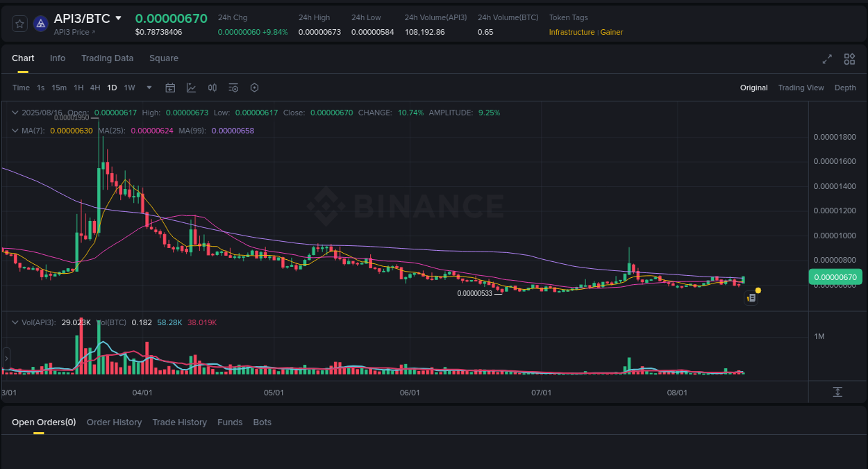Open the date range picker calendar icon
Viewport: 868px width, 469px height.
pos(170,88)
